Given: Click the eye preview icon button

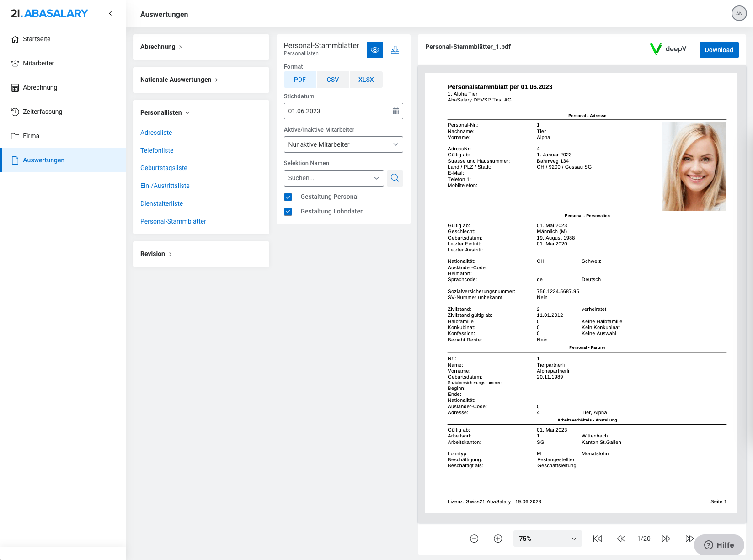Looking at the screenshot, I should click(374, 50).
